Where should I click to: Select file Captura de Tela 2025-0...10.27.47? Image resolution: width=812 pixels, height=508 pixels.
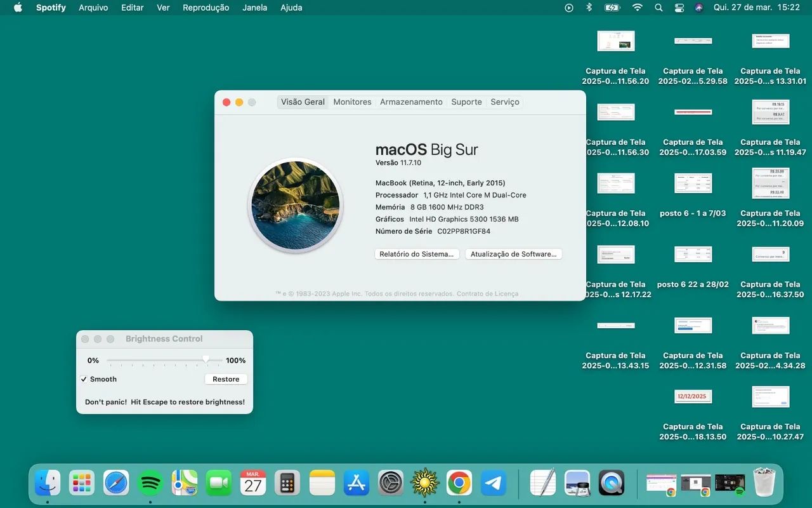[770, 413]
